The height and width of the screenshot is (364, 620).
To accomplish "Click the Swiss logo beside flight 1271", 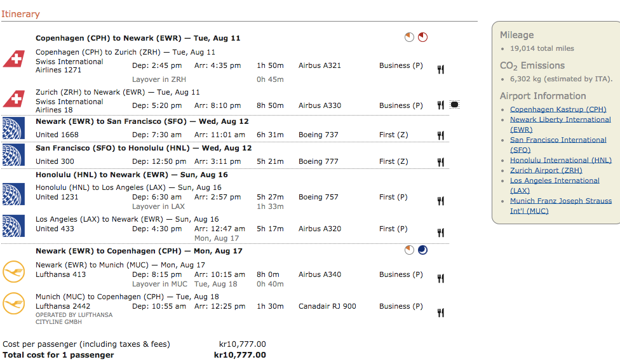I will 13,58.
